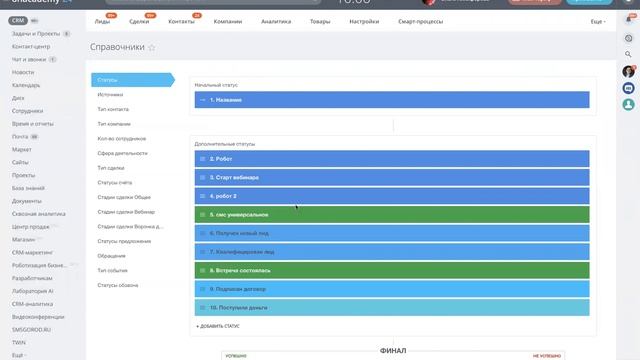Grab the handle icon of status 2. Робот

pos(202,159)
